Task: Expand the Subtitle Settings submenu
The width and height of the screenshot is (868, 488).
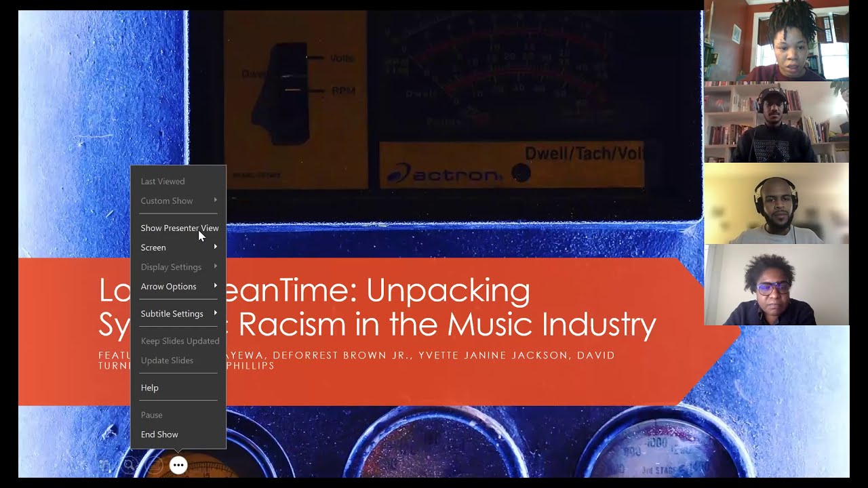Action: point(178,314)
